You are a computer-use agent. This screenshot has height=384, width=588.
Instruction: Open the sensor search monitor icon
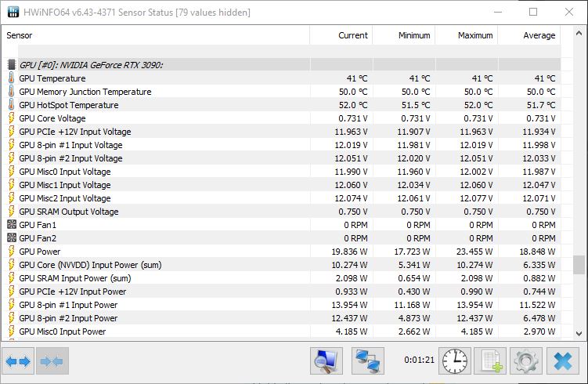[x=326, y=361]
